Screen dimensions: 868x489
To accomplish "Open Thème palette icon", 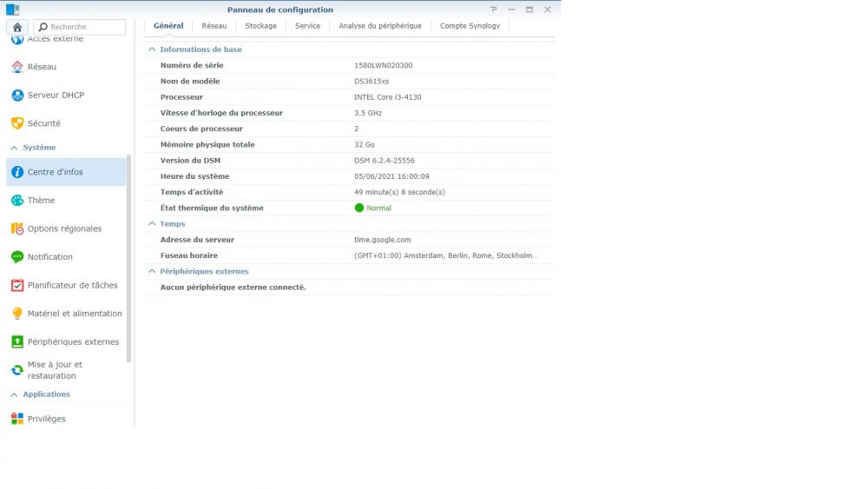I will click(x=17, y=201).
